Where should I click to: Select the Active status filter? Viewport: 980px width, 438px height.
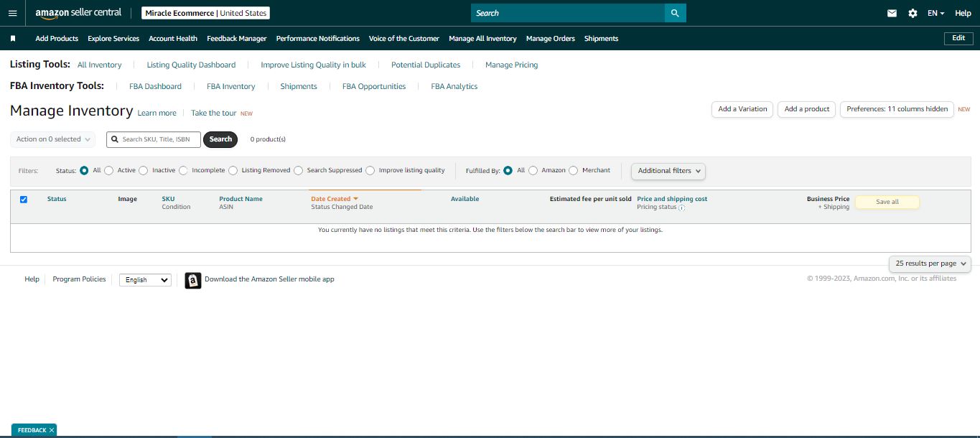click(108, 171)
